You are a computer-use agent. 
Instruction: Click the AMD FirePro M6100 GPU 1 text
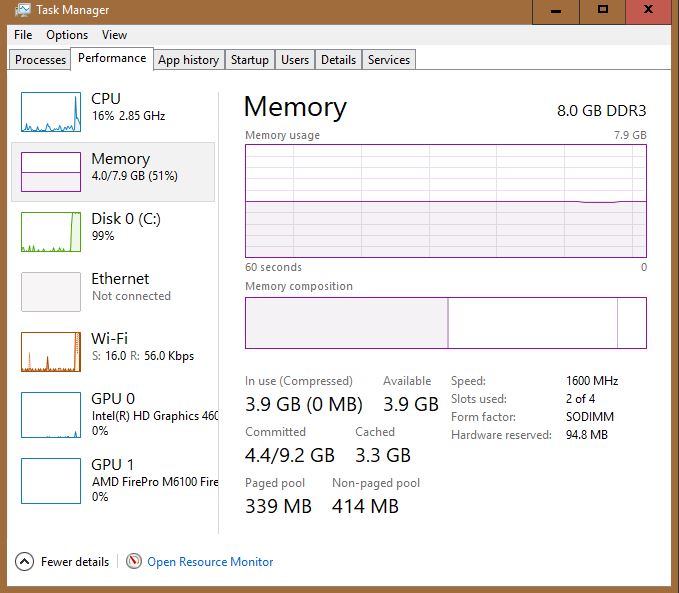coord(155,482)
